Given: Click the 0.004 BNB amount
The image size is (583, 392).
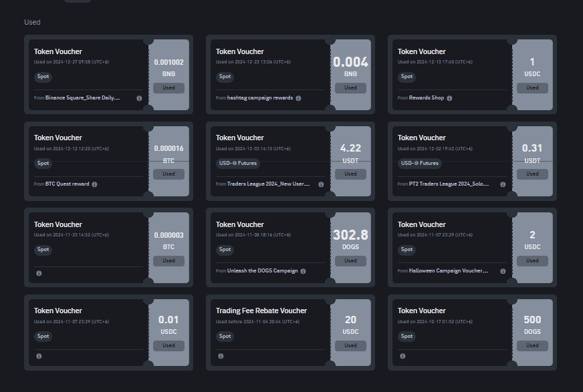Looking at the screenshot, I should pyautogui.click(x=350, y=62).
